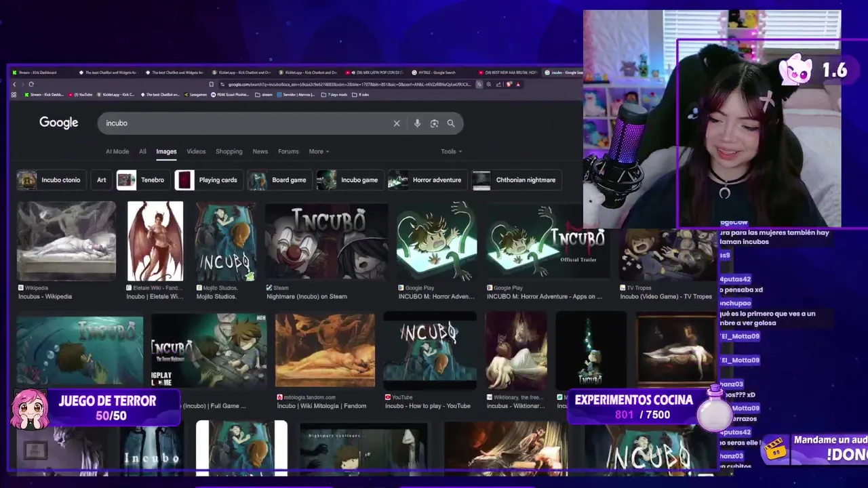
Task: Filter by the Tenebro chip
Action: [x=143, y=180]
